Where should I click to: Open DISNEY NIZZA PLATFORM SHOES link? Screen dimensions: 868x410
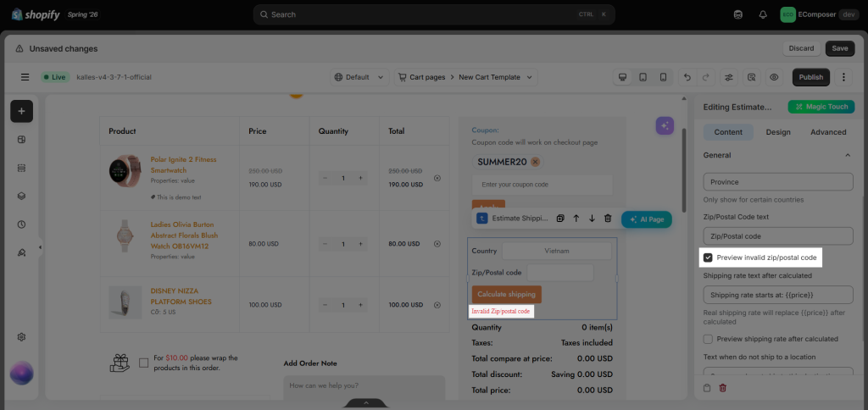point(181,296)
